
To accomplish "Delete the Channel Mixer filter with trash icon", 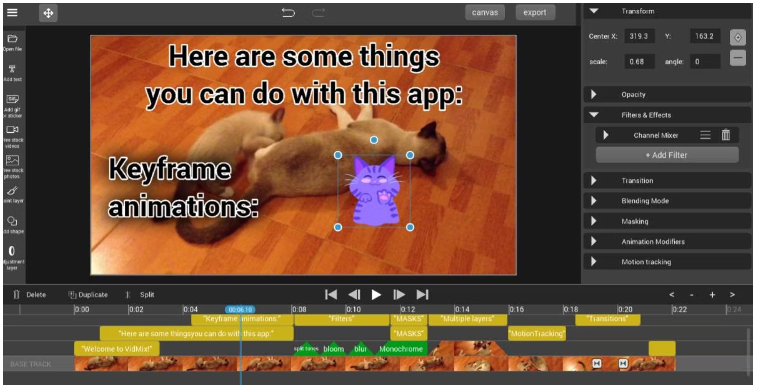I will (x=726, y=135).
